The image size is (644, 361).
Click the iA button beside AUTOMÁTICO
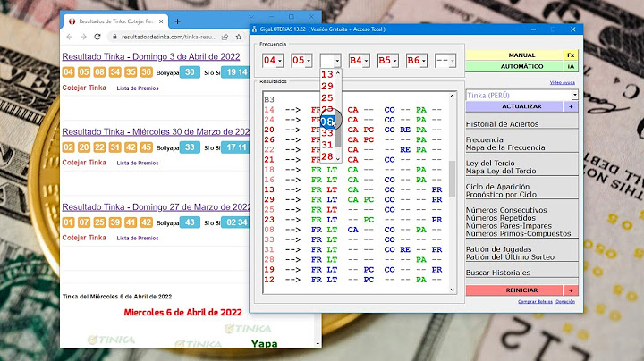tap(571, 66)
